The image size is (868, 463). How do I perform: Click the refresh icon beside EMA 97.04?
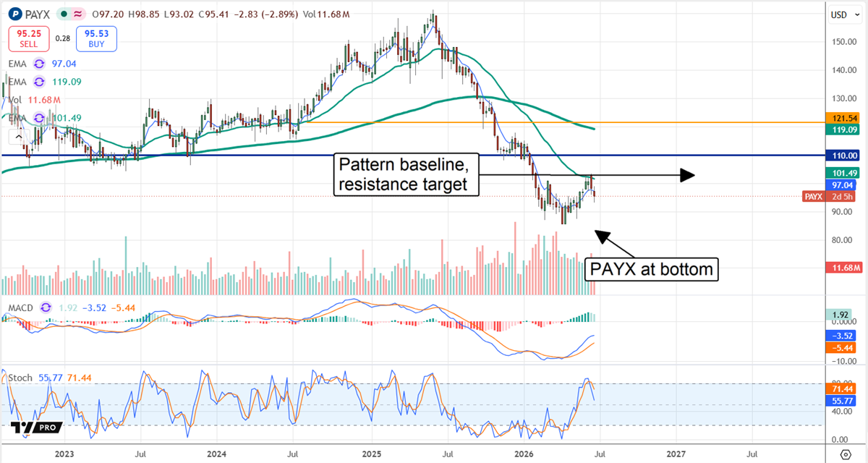tap(40, 65)
